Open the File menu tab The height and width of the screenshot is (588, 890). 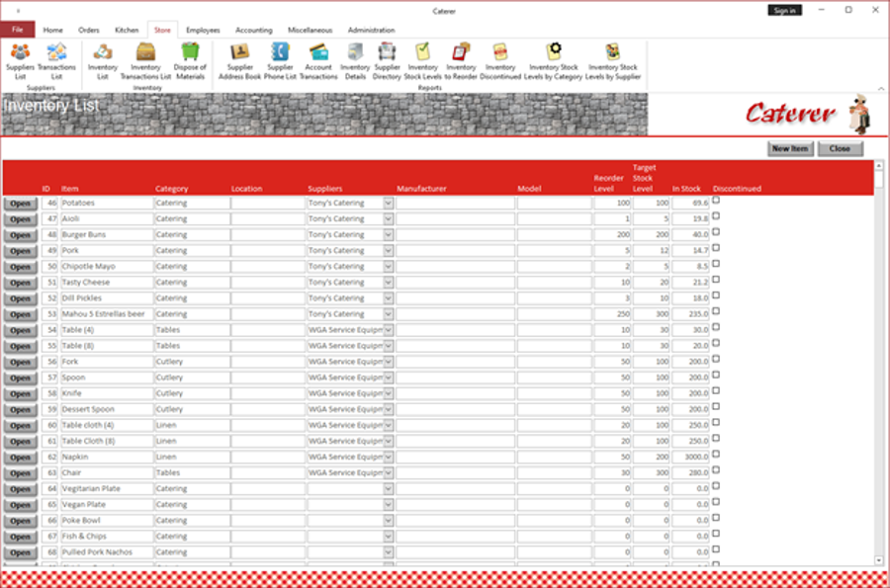[x=18, y=30]
